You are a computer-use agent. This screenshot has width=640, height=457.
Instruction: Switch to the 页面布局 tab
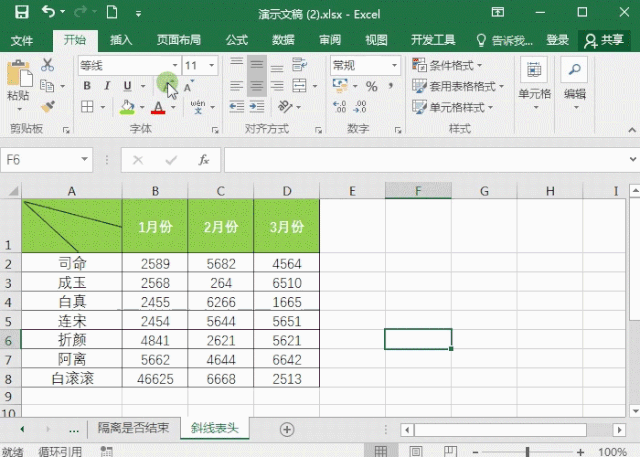coord(179,40)
